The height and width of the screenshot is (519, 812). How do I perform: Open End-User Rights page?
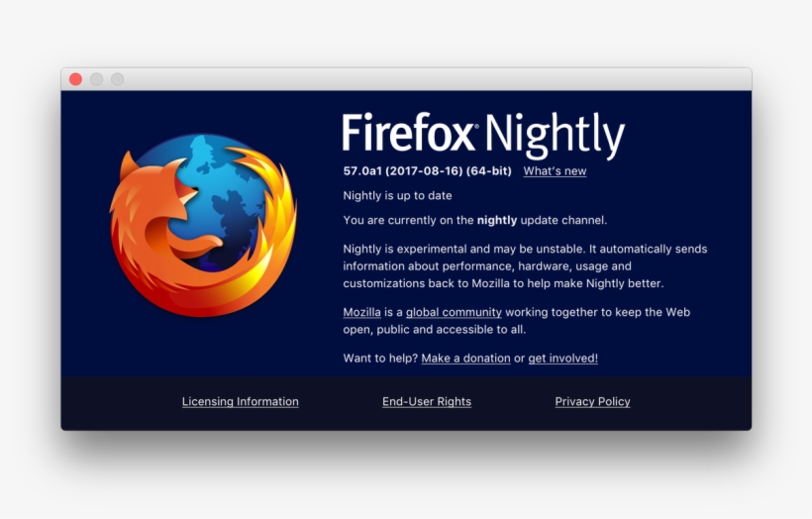[x=427, y=402]
